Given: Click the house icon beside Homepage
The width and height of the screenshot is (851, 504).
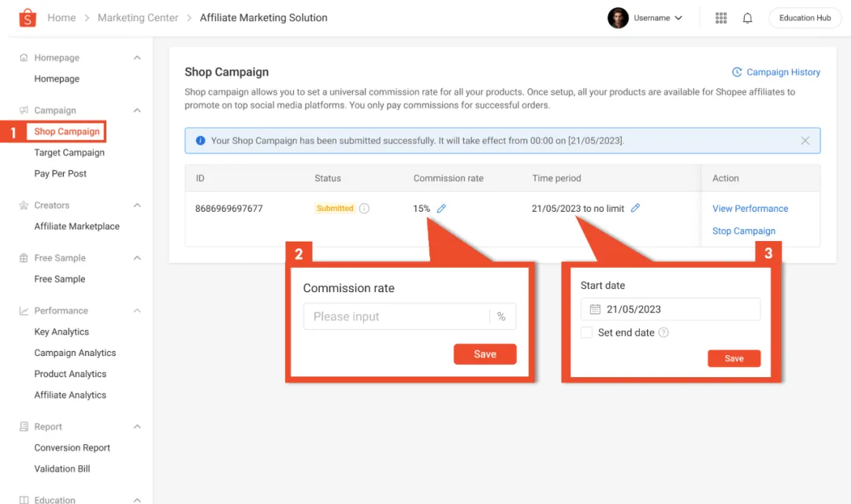Looking at the screenshot, I should (x=24, y=57).
